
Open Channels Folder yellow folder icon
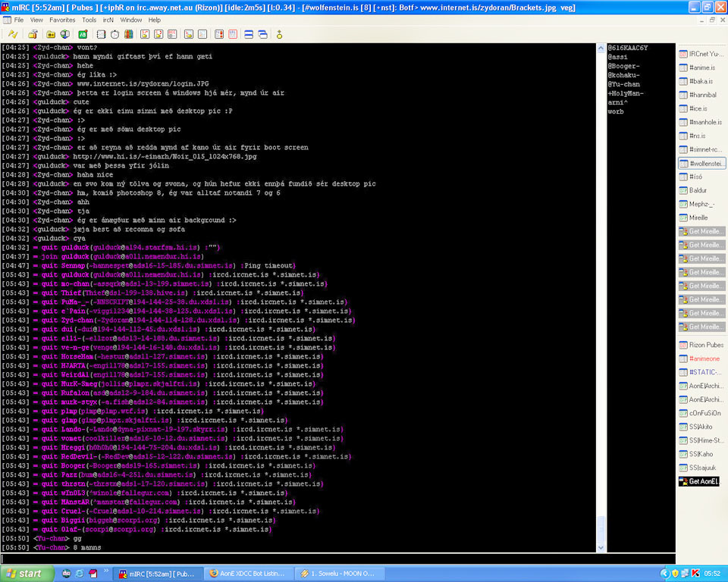pos(51,34)
